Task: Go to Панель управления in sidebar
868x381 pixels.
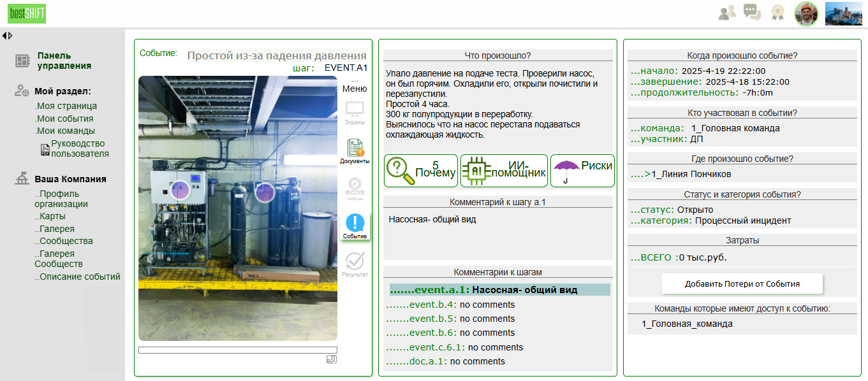Action: pos(64,61)
